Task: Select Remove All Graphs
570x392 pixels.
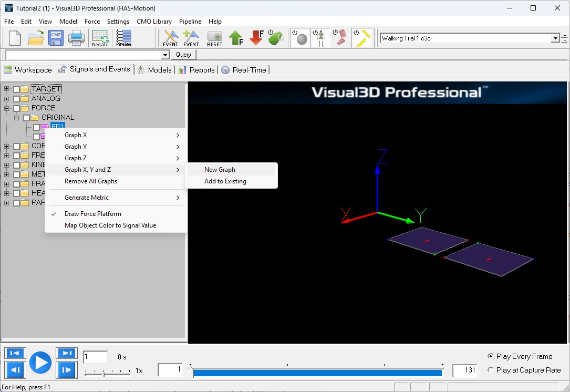Action: click(x=116, y=181)
